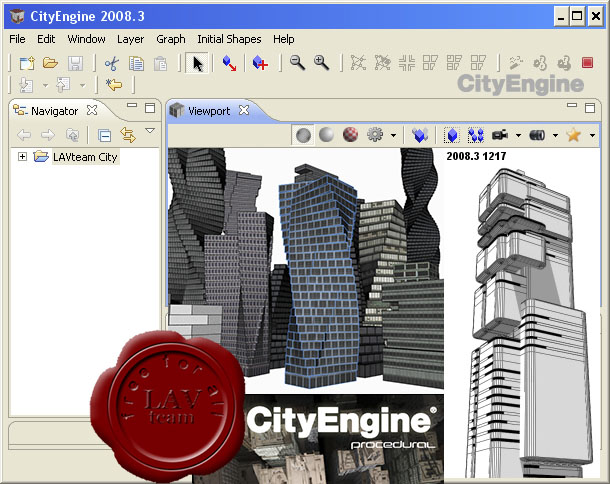Click the blue cube with red plus tool
The height and width of the screenshot is (484, 610).
[x=260, y=63]
